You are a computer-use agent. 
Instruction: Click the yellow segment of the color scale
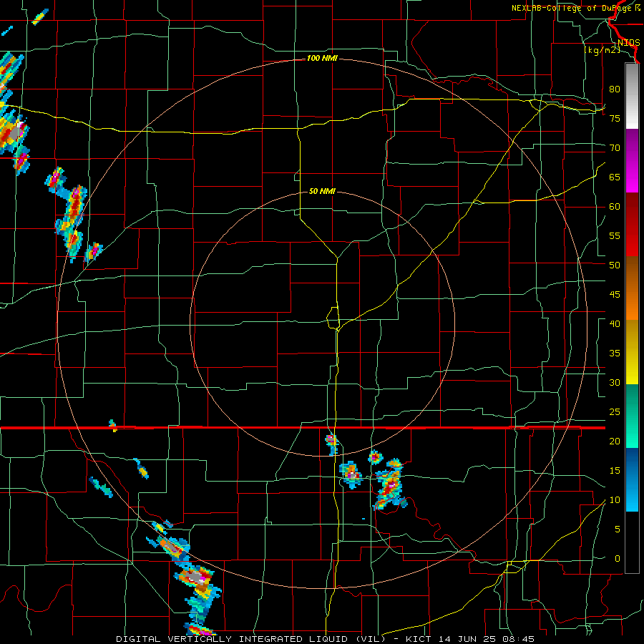(x=632, y=352)
